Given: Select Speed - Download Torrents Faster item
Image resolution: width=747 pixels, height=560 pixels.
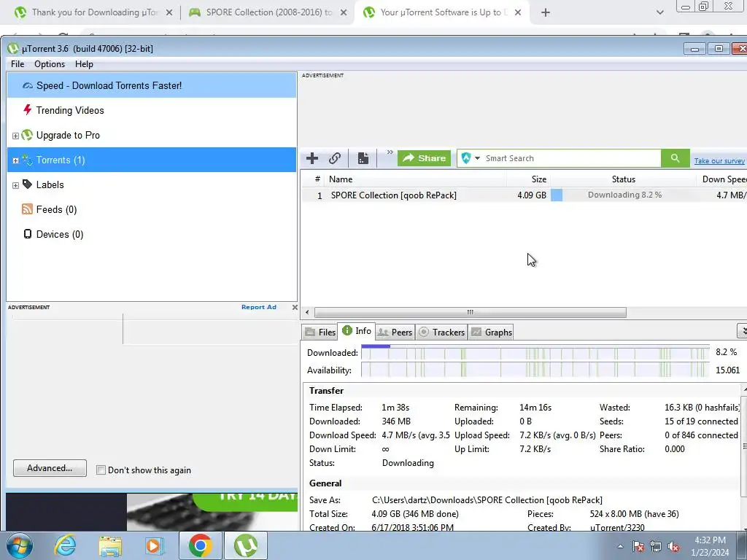Looking at the screenshot, I should click(152, 86).
